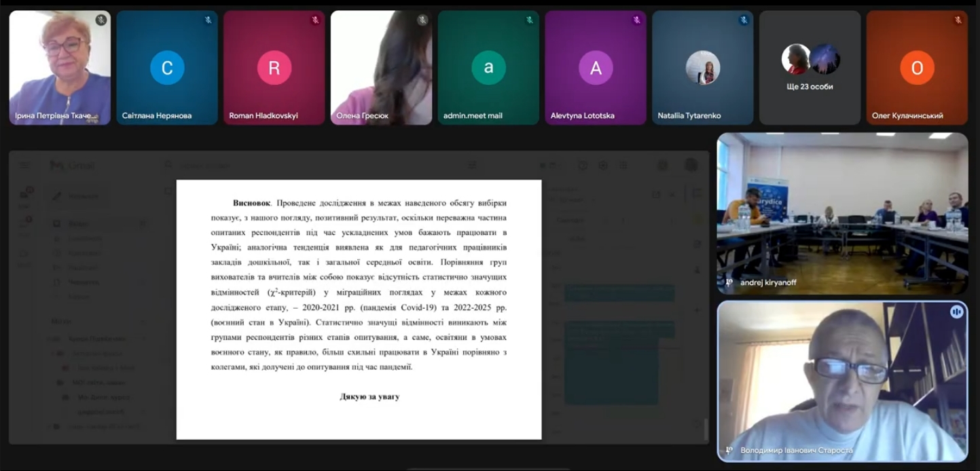Click the shared "Висновок" document slide
Image resolution: width=980 pixels, height=471 pixels.
(359, 309)
